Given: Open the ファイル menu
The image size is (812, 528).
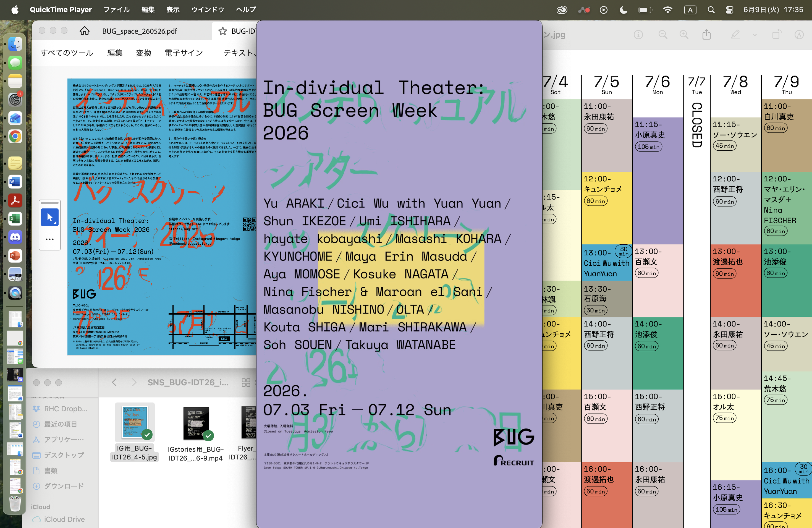Looking at the screenshot, I should click(x=116, y=10).
